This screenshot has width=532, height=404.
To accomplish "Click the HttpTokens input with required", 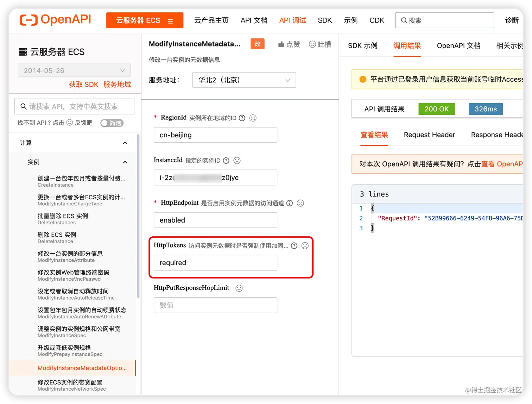I will coord(215,263).
